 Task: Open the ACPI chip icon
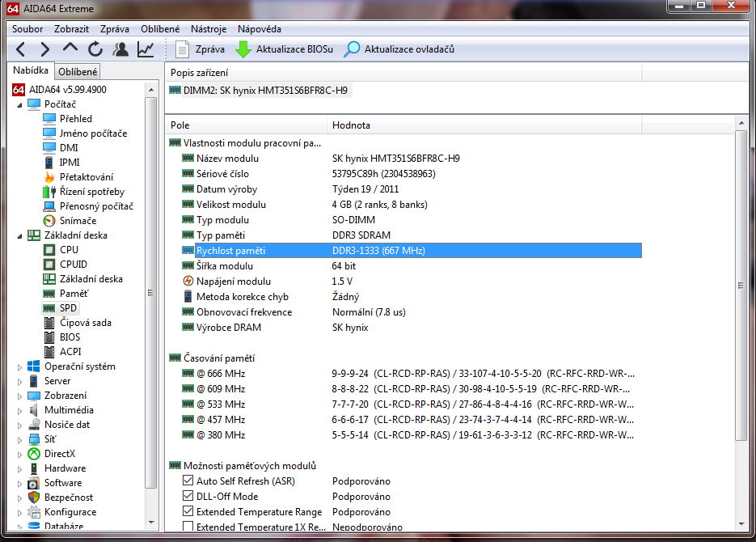click(x=49, y=352)
